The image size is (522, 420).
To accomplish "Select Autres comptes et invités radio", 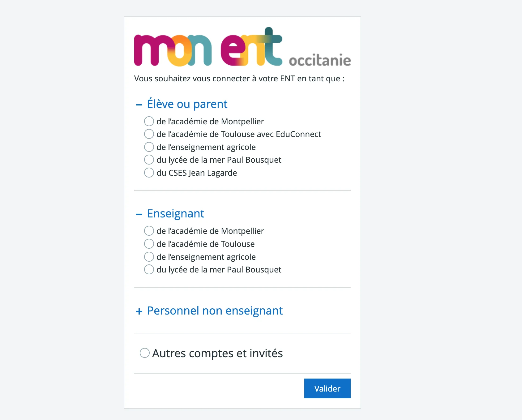I will coord(145,353).
